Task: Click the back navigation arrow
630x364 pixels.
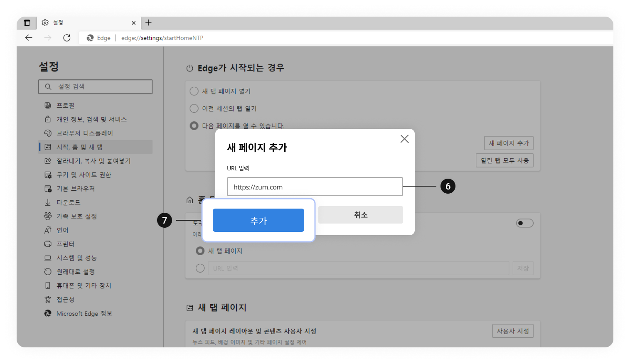Action: [28, 38]
